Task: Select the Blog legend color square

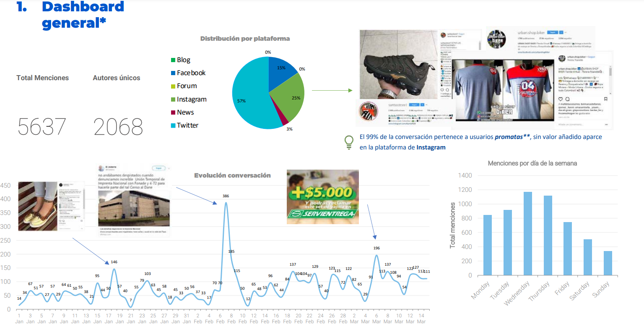Action: tap(173, 60)
